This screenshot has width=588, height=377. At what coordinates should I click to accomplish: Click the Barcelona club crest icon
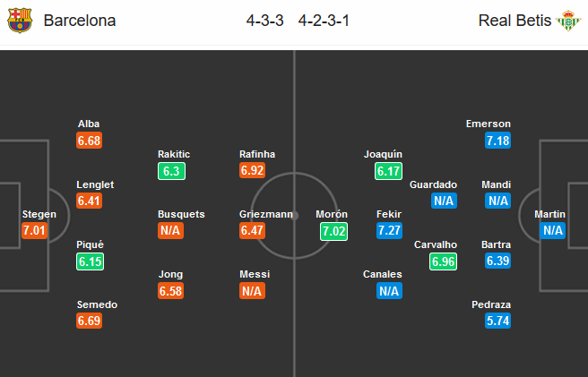coord(20,21)
